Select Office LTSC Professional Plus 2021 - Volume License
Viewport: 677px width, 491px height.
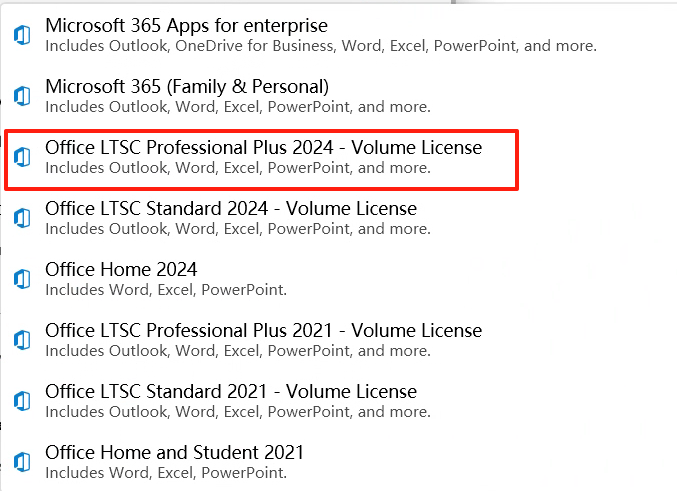pos(263,330)
